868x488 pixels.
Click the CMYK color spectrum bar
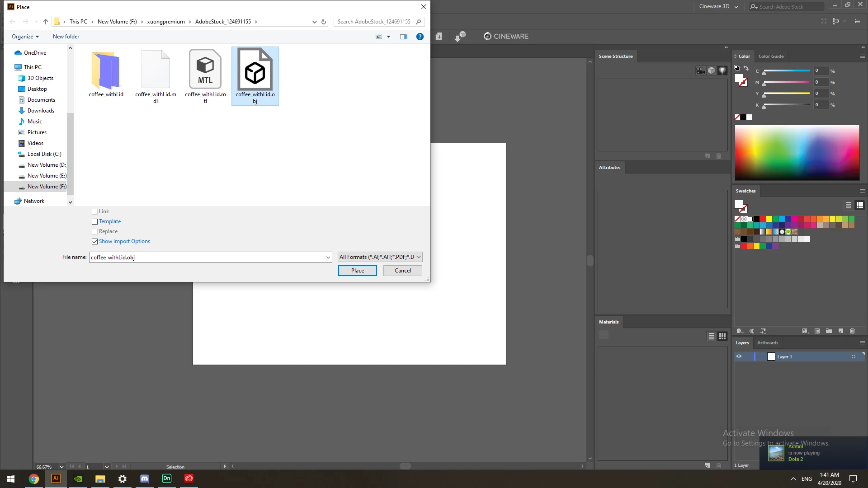pos(797,153)
